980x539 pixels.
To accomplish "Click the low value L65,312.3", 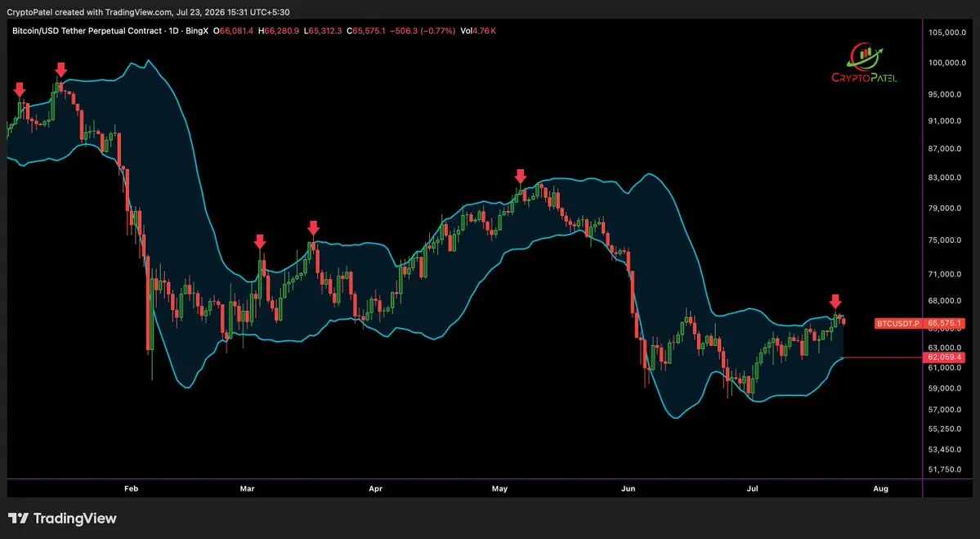I will [x=323, y=30].
